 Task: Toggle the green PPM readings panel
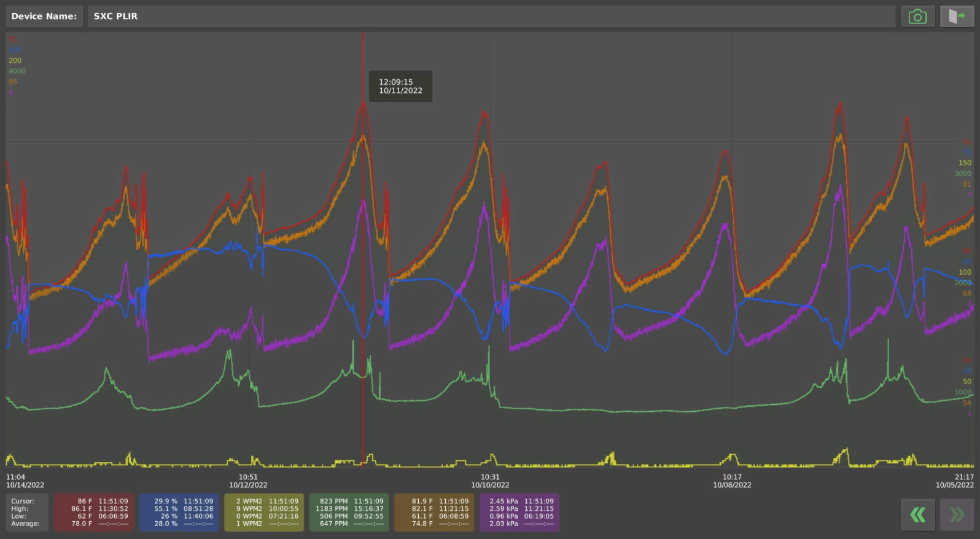349,513
